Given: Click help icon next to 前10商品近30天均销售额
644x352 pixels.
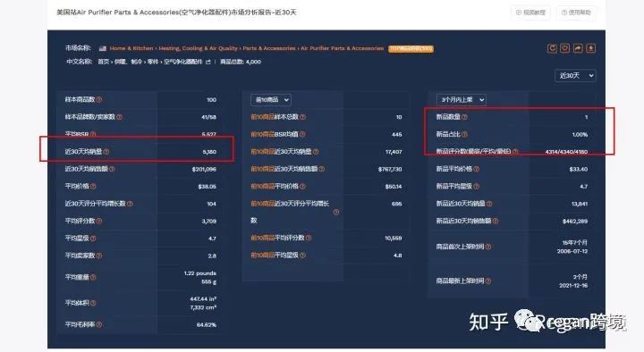Looking at the screenshot, I should [322, 169].
